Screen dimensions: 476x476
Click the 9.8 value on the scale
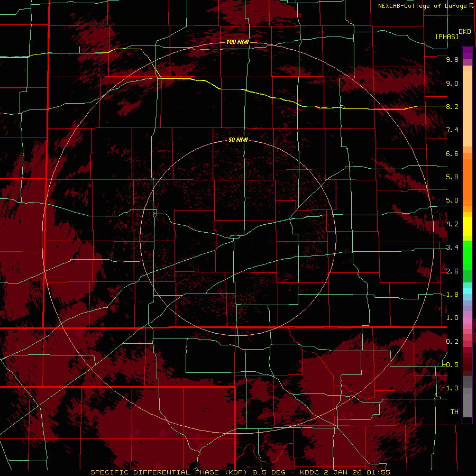click(452, 59)
